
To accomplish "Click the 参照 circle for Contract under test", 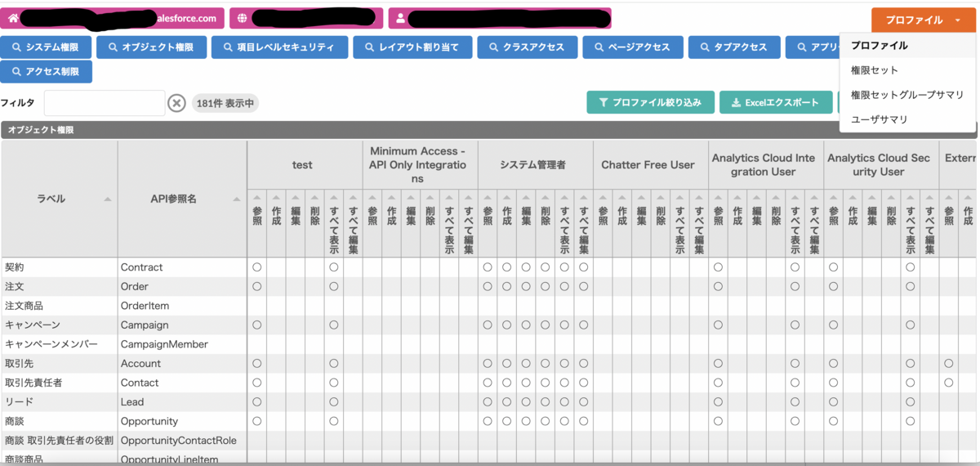I will tap(256, 267).
